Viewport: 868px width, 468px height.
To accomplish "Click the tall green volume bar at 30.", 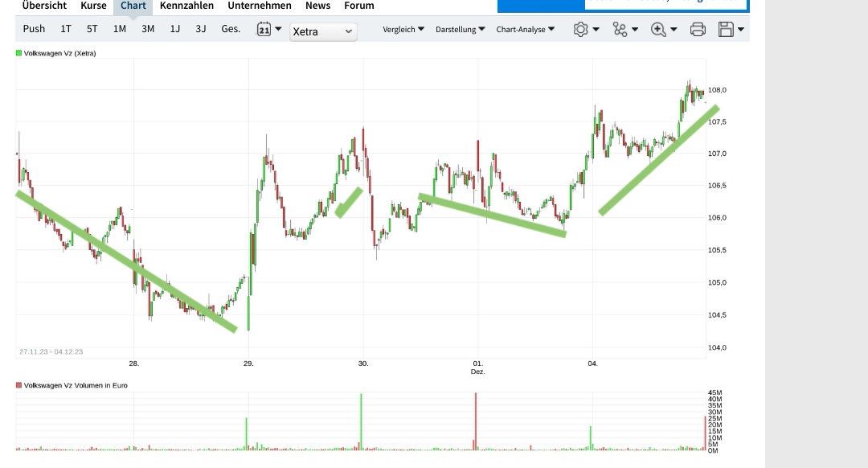I will coord(361,421).
